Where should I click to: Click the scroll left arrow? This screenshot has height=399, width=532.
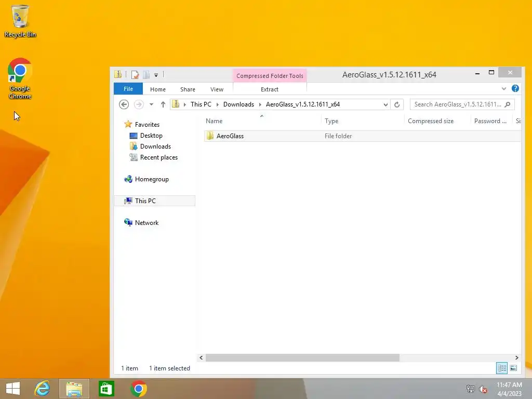[x=201, y=357]
